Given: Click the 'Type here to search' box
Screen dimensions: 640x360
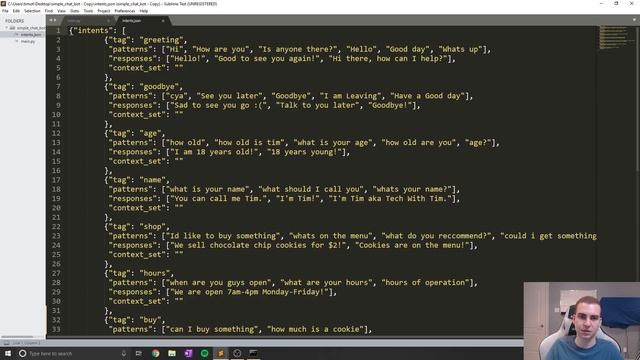Looking at the screenshot, I should (x=73, y=353).
